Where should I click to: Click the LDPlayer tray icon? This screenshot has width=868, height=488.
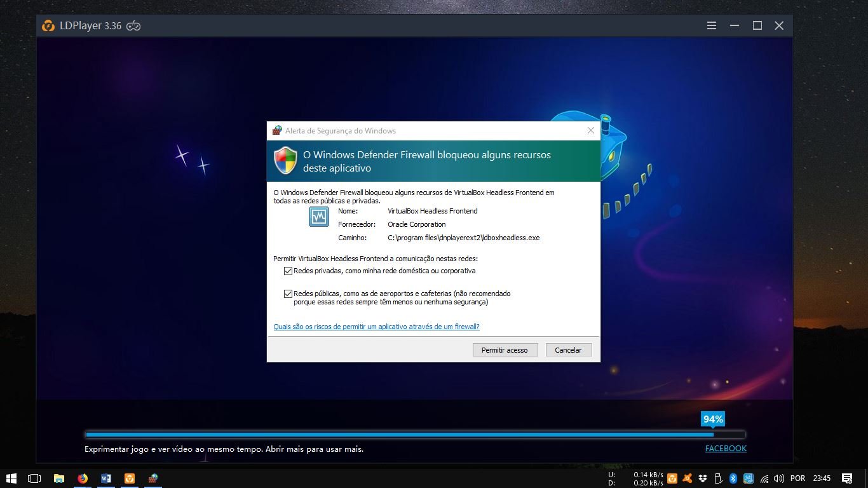pyautogui.click(x=672, y=478)
